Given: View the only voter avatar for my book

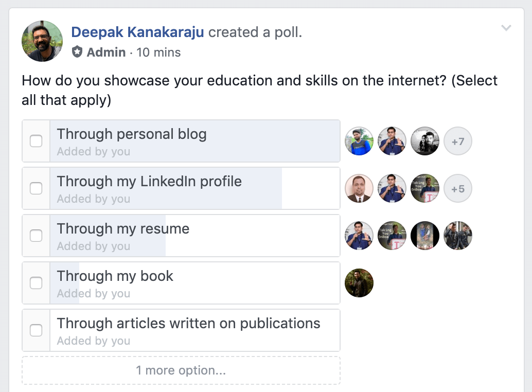Looking at the screenshot, I should tap(359, 283).
